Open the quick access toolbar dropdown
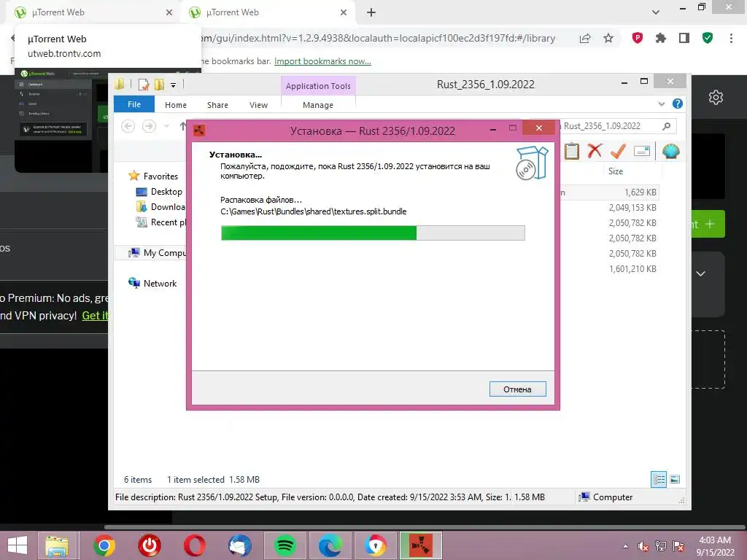Screen dimensions: 747x560 click(173, 85)
